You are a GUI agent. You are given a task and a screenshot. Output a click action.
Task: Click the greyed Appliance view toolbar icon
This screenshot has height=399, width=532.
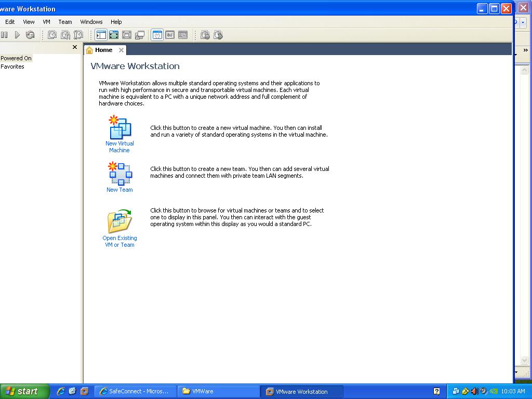(x=183, y=35)
